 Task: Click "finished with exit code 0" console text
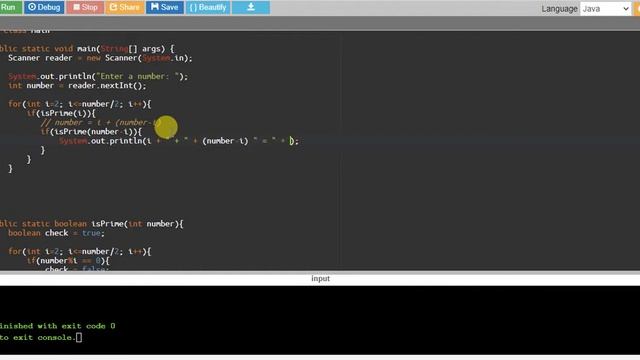(x=58, y=326)
